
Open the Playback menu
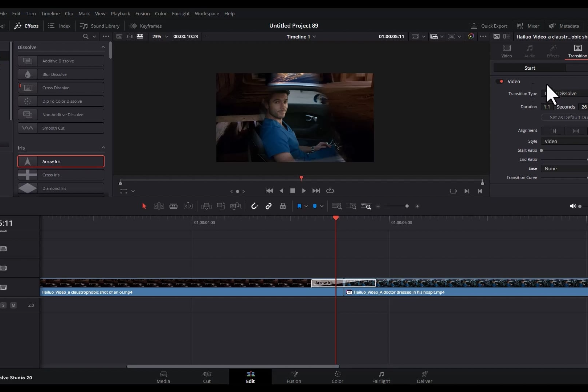pos(120,13)
